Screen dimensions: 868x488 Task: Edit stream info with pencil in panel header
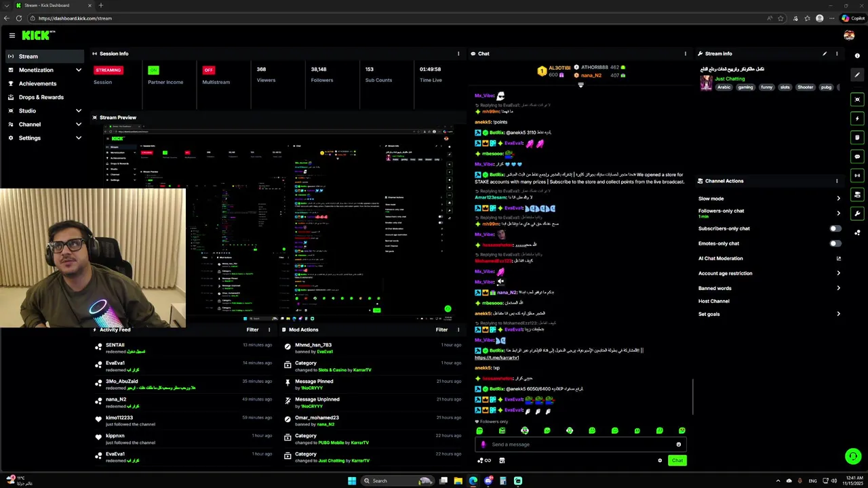825,54
